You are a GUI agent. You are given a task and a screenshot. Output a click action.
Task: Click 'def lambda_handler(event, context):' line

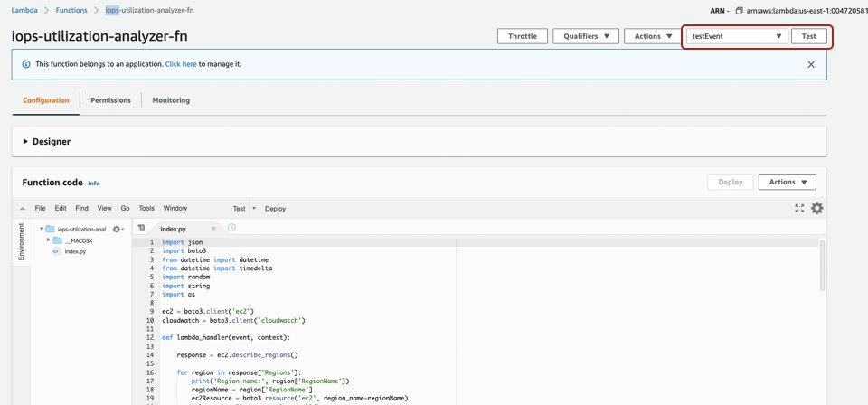[226, 337]
